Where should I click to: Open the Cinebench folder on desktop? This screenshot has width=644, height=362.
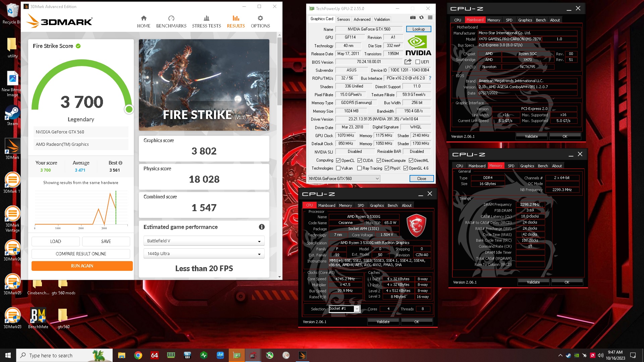coord(38,288)
